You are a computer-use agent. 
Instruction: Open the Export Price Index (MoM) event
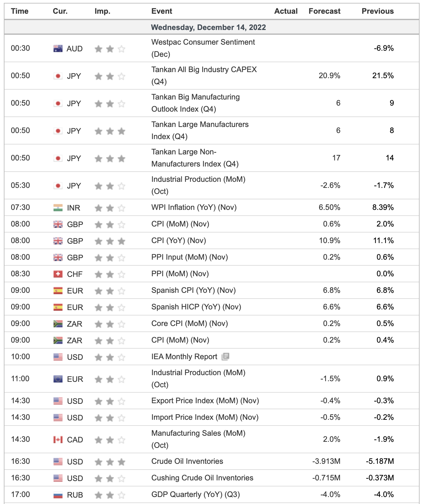(205, 401)
